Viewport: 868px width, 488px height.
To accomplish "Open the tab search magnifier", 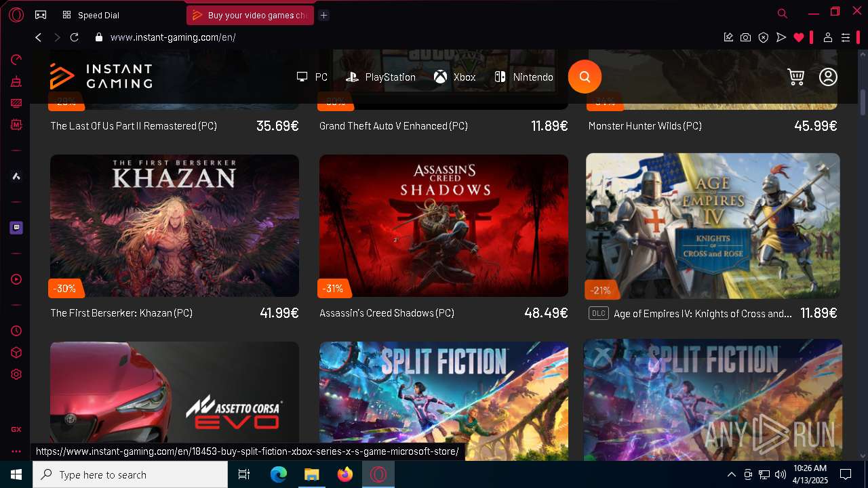I will coord(782,14).
